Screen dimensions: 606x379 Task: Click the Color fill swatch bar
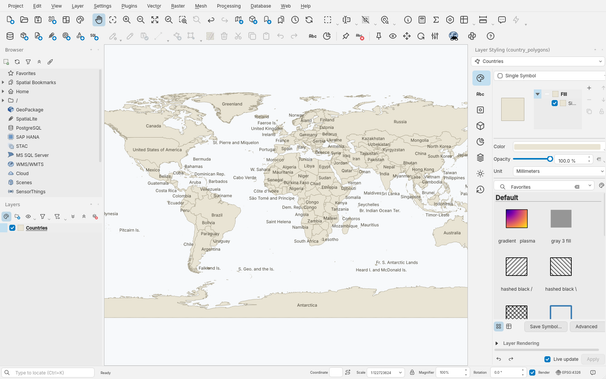click(x=557, y=147)
